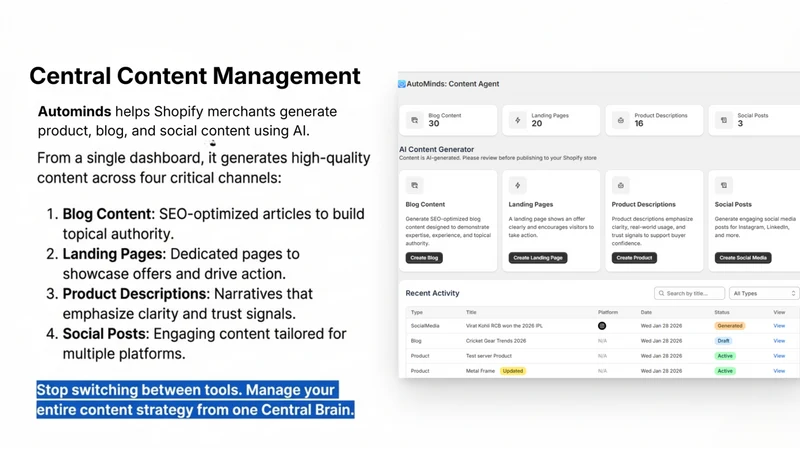The width and height of the screenshot is (800, 450).
Task: Click the platform icon in the SocialMedia row
Action: coord(602,326)
